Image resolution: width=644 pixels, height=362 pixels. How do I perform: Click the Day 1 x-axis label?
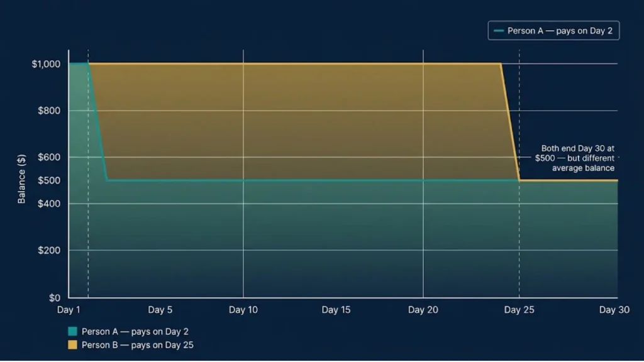click(69, 310)
